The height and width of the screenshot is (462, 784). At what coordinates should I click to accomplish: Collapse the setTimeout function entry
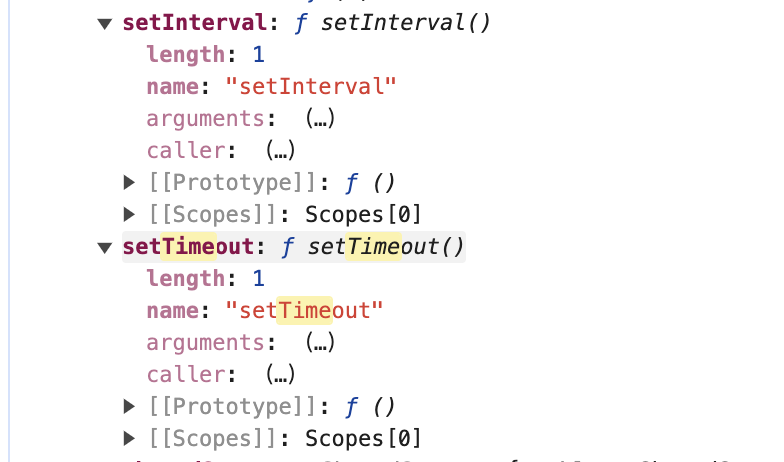104,248
